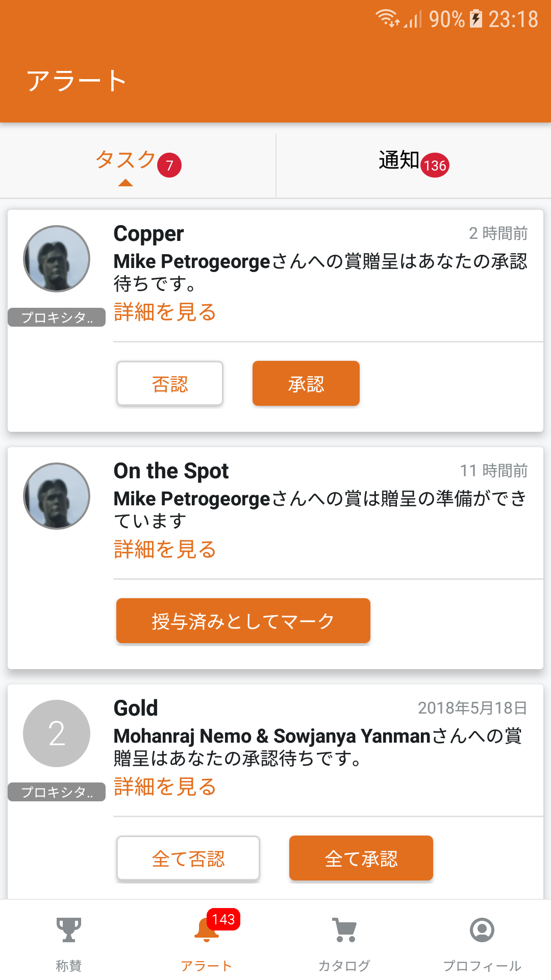The width and height of the screenshot is (551, 980).
Task: Tap the 全て否認 button
Action: [x=188, y=858]
